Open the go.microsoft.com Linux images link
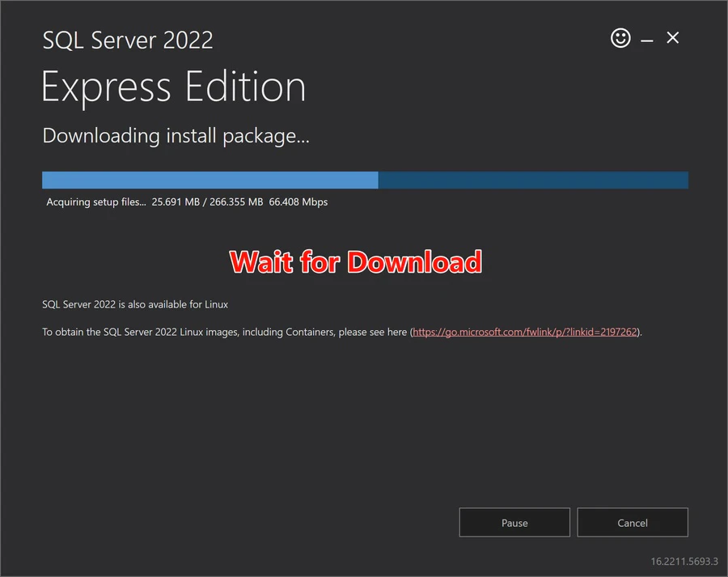This screenshot has width=728, height=577. pyautogui.click(x=525, y=332)
